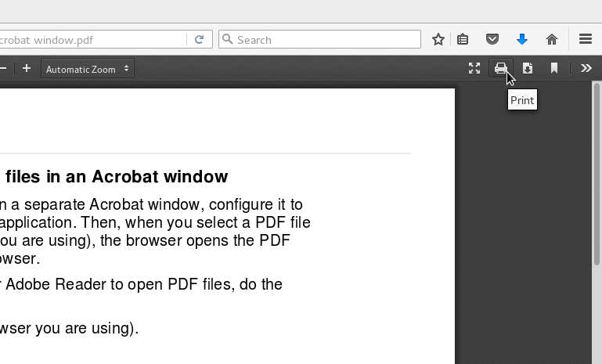Image resolution: width=602 pixels, height=364 pixels.
Task: Click the heading "files in an Acrobat window"
Action: point(117,177)
